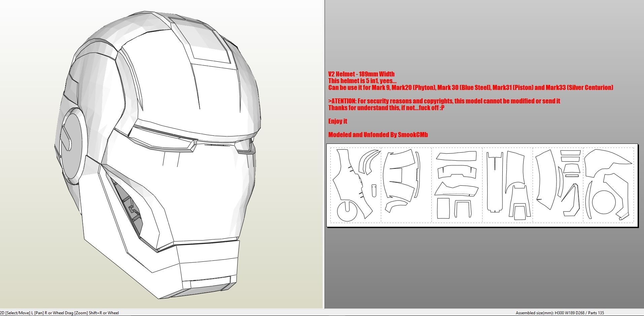644x316 pixels.
Task: Select the line listing Mark 9, Mark20 (Phyton)
Action: tap(471, 88)
